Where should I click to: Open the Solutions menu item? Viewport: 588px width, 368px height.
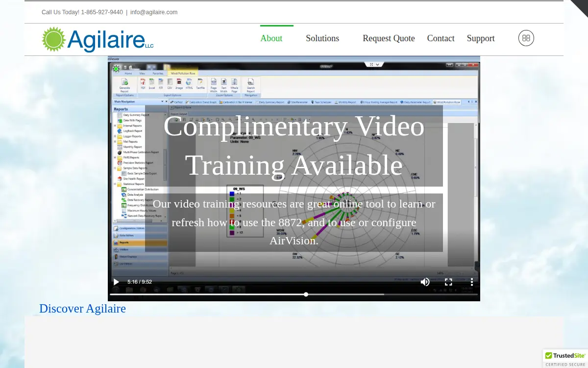(x=322, y=38)
